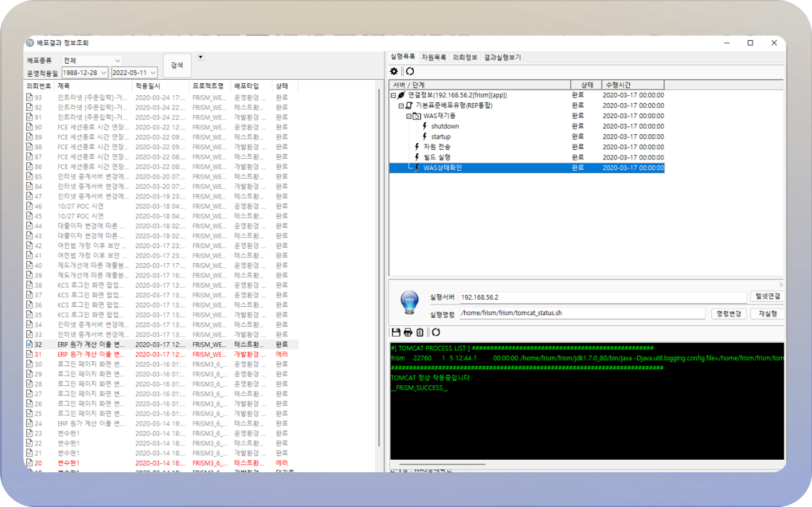Click the lightning icon of WAS상태확인
812x507 pixels.
tap(417, 168)
